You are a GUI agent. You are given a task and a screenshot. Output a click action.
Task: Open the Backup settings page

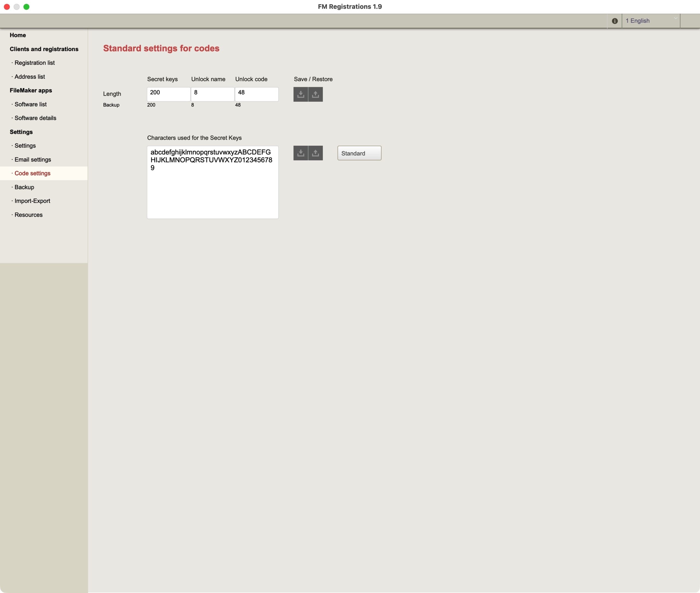(x=24, y=187)
